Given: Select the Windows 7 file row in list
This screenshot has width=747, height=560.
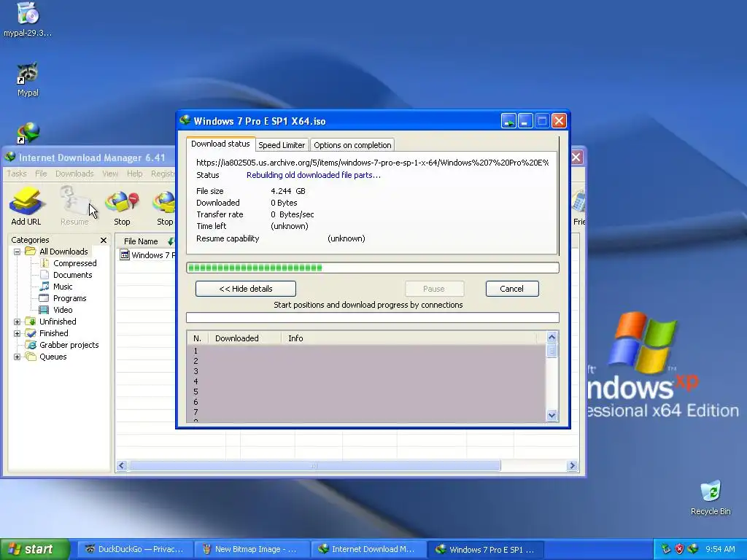Looking at the screenshot, I should click(147, 255).
